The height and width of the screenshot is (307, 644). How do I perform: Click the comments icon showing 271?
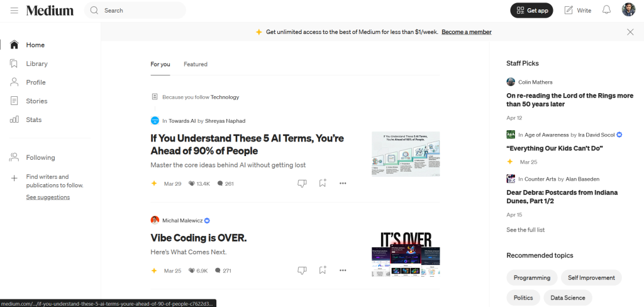pos(218,271)
